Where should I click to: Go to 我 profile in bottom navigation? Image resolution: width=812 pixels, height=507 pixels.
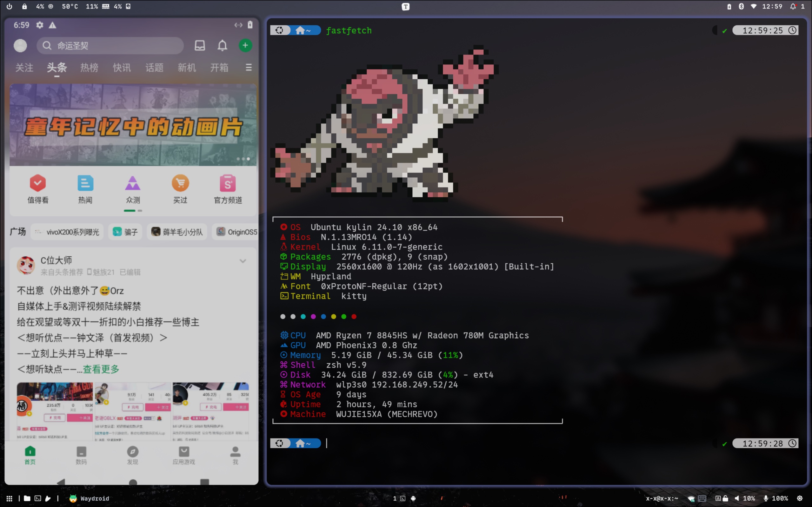point(235,455)
